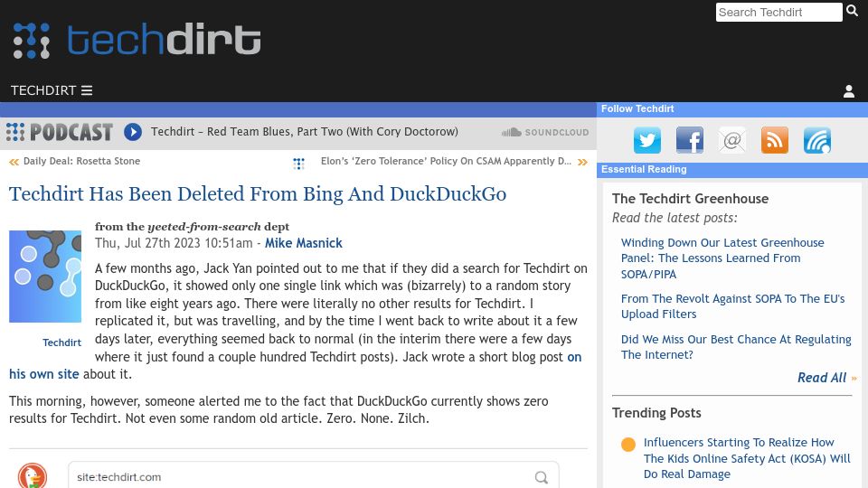Open the orange RSS feed icon

click(x=775, y=140)
